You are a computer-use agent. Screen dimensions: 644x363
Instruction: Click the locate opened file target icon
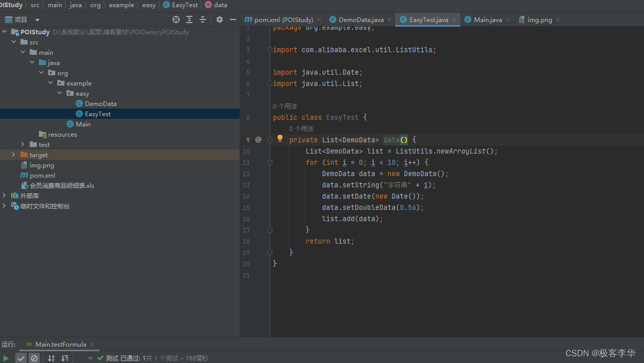point(176,19)
